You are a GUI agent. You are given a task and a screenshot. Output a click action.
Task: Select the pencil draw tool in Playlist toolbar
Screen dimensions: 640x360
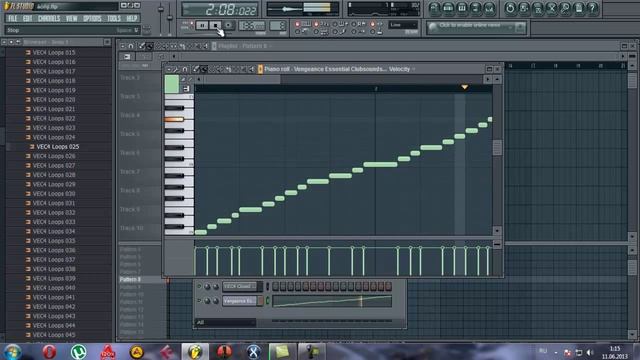[142, 46]
